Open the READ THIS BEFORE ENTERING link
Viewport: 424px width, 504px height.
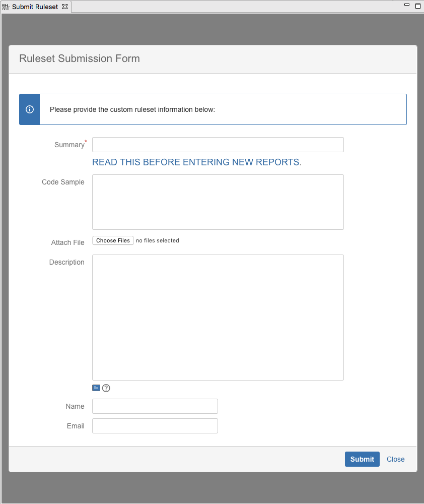tap(197, 162)
